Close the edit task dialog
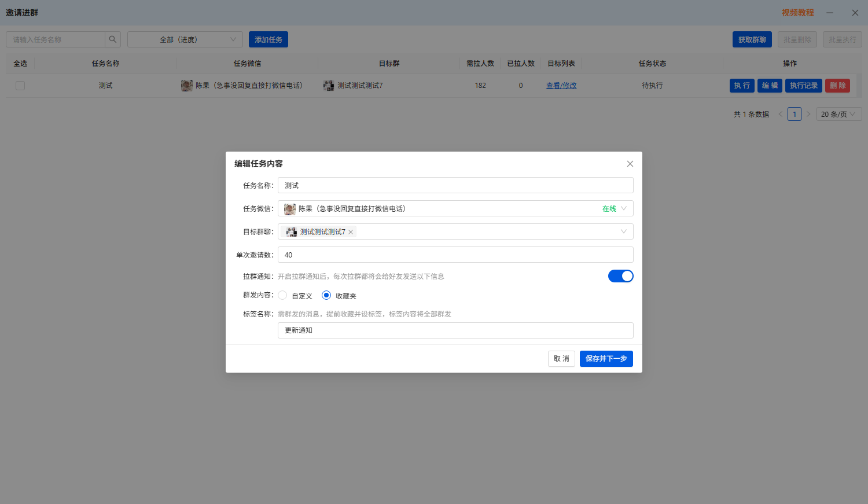The width and height of the screenshot is (868, 504). (x=630, y=164)
